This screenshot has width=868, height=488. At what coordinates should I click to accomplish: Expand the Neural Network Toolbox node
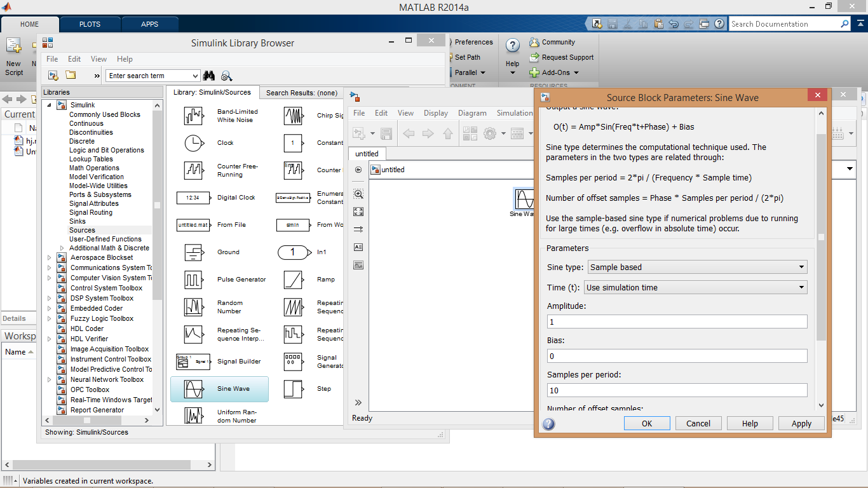pos(50,379)
